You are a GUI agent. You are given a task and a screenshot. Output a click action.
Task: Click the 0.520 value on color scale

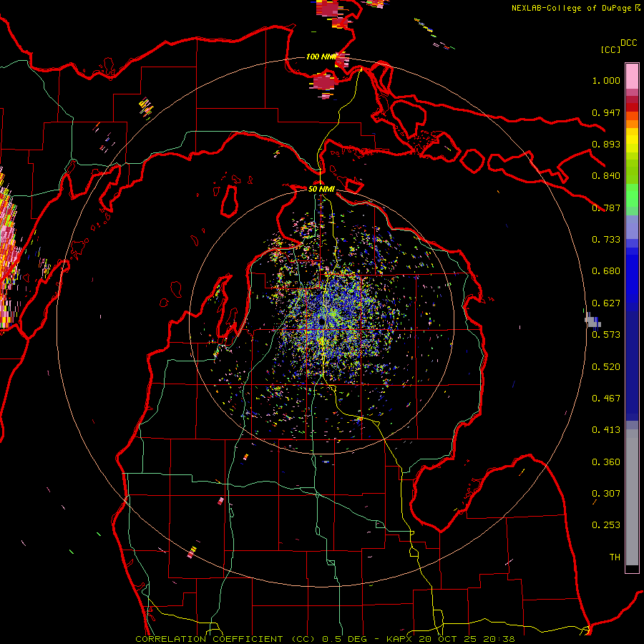[x=606, y=367]
